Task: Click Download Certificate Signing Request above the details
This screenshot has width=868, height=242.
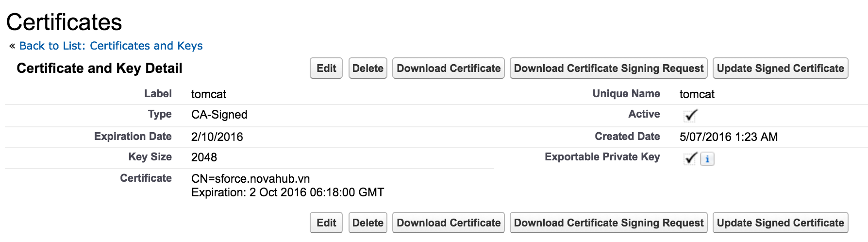Action: [608, 69]
